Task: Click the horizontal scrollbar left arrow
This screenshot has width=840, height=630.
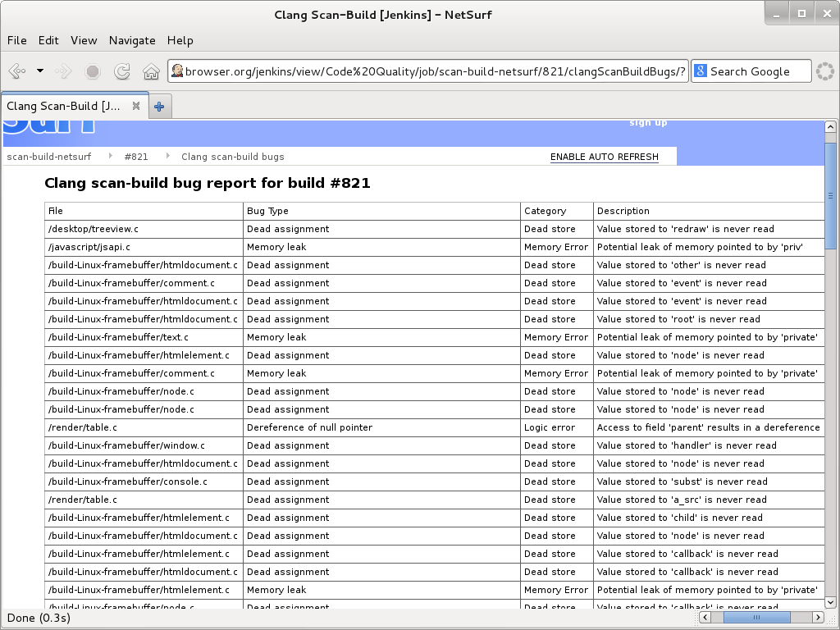Action: 705,617
